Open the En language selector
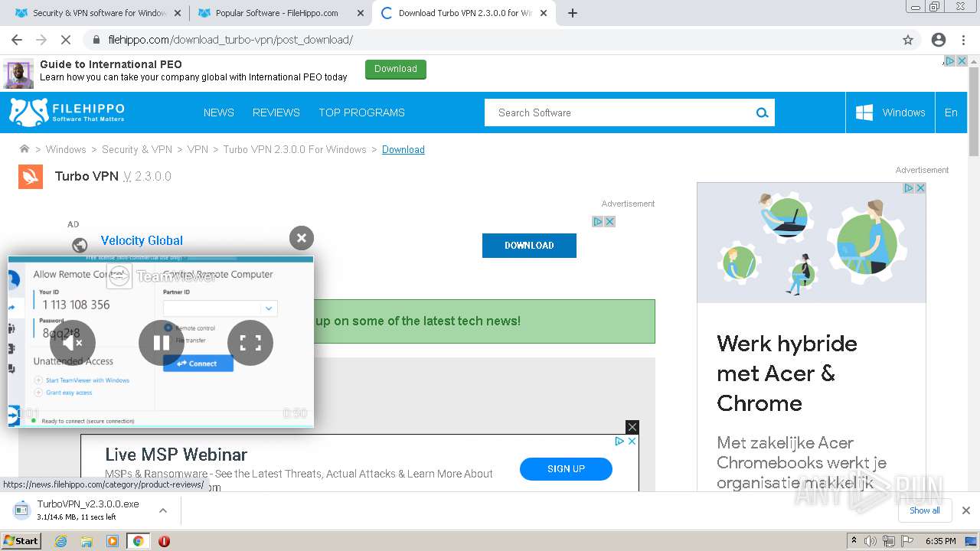The image size is (980, 551). tap(951, 112)
